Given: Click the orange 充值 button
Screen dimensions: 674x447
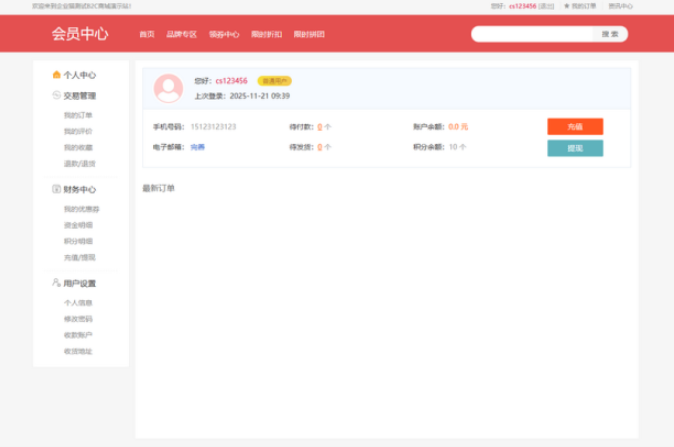Looking at the screenshot, I should 575,126.
